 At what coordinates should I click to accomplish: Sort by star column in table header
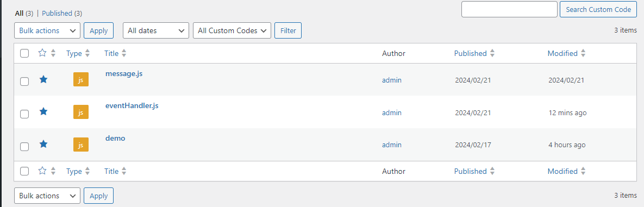[47, 53]
